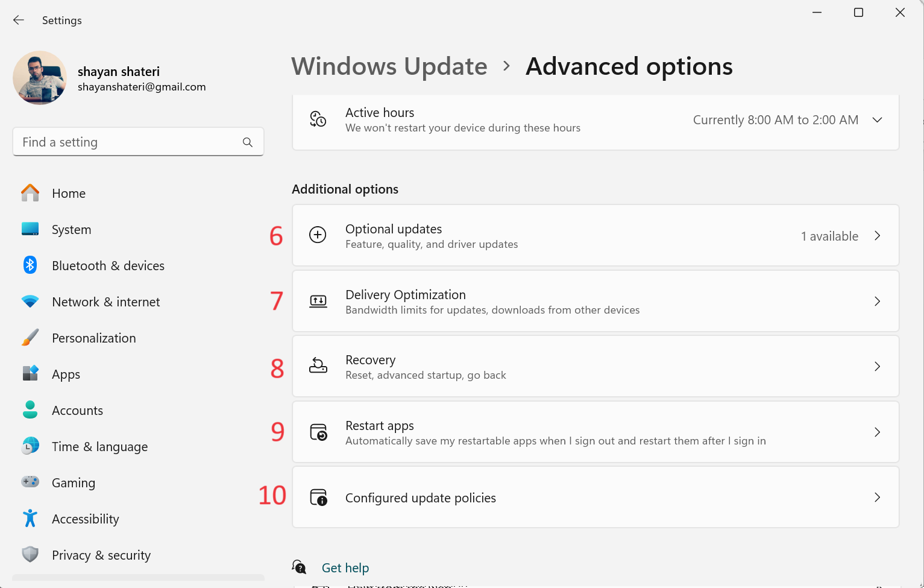Click the Personalization paintbrush icon
Viewport: 924px width, 588px height.
(x=30, y=338)
